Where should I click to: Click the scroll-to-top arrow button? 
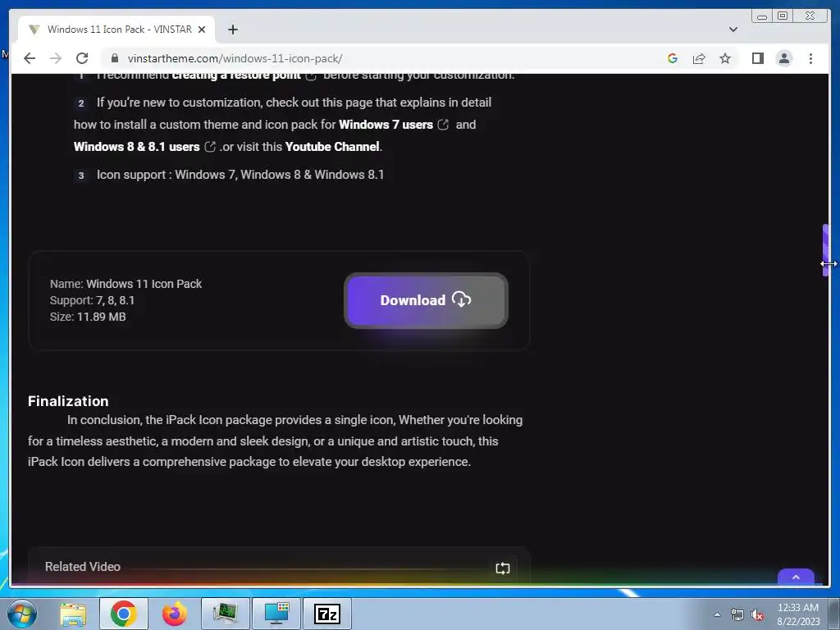point(796,577)
